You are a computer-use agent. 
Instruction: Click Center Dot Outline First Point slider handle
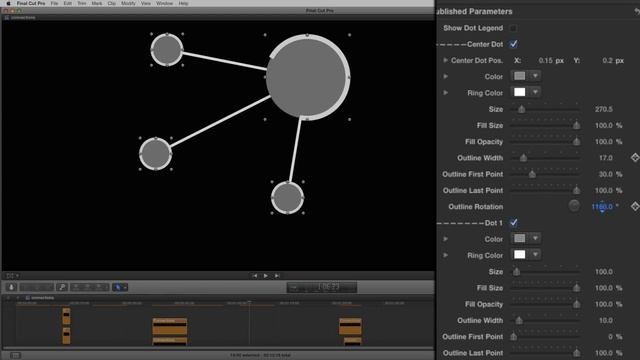point(532,174)
